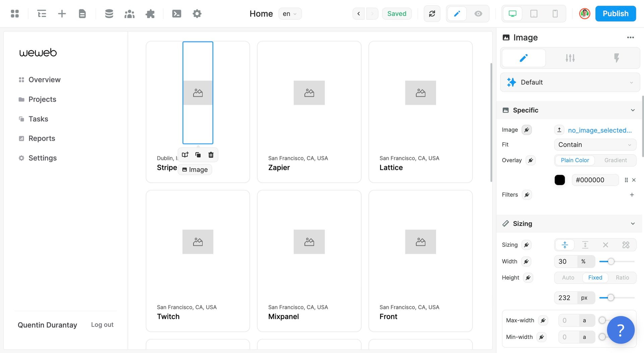Screen dimensions: 644x353
Task: Switch to preview mode eye toggle
Action: tap(478, 14)
